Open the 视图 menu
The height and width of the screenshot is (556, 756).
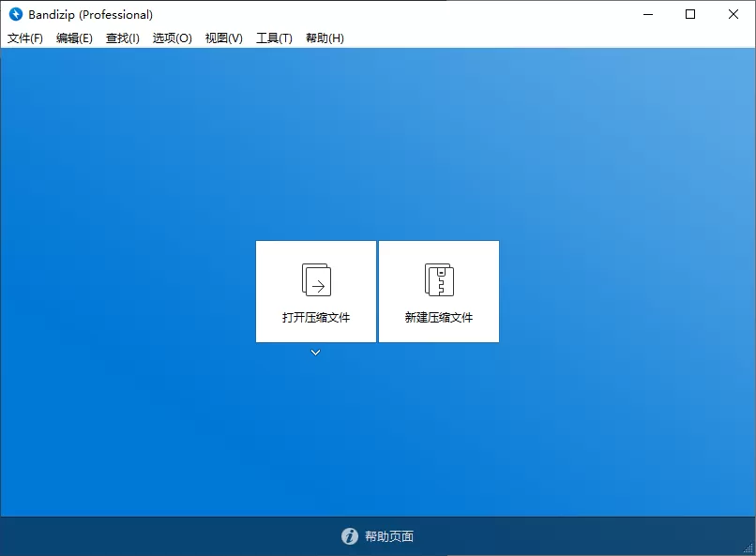tap(223, 38)
